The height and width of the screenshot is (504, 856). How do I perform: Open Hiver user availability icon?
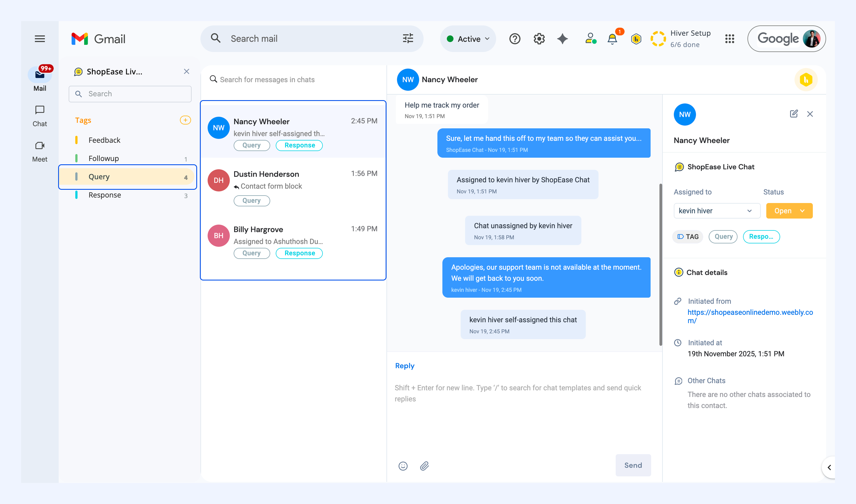click(591, 39)
